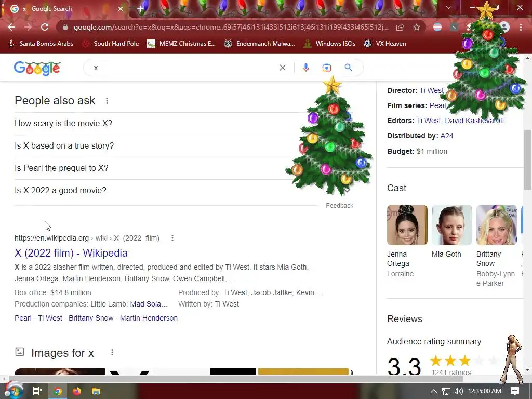View Mia Goth cast photo
The image size is (532, 399).
[451, 225]
